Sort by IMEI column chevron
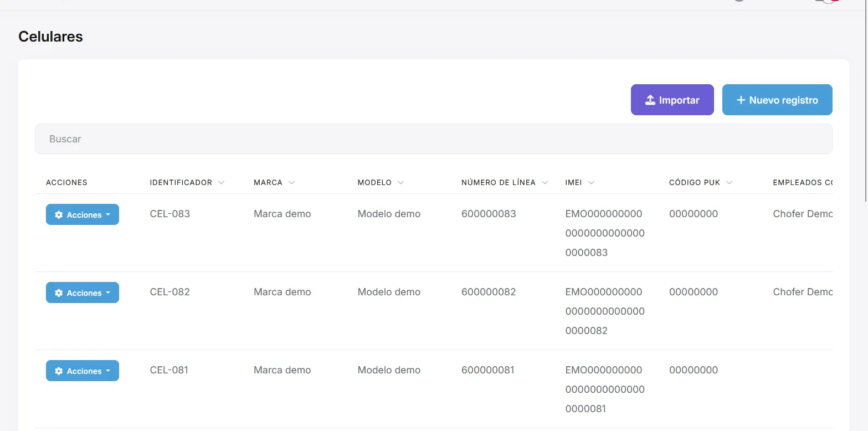Viewport: 868px width, 431px height. [591, 182]
